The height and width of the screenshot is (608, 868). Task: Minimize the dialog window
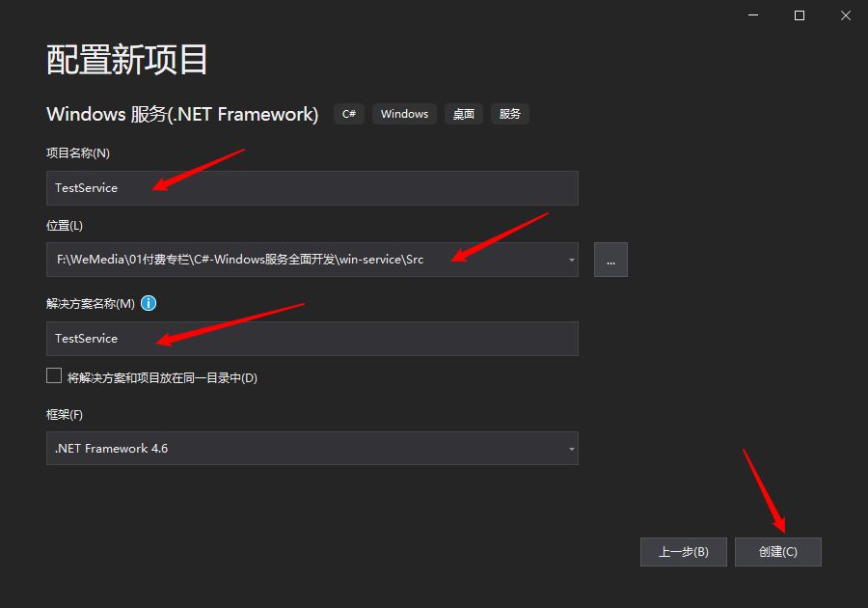click(753, 15)
